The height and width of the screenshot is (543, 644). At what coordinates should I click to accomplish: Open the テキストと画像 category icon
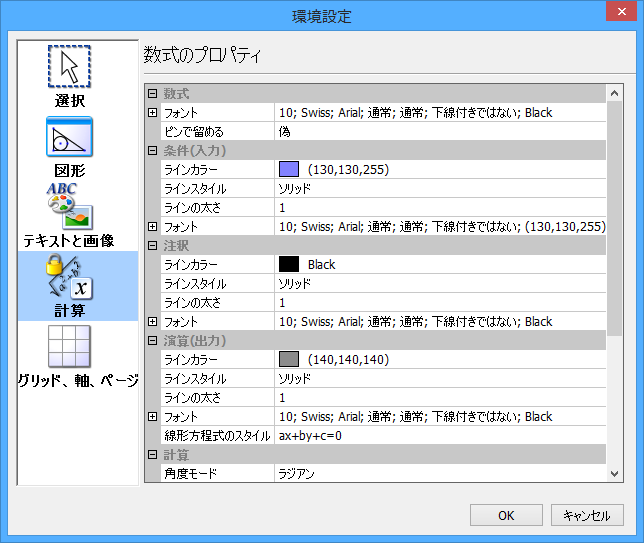pyautogui.click(x=69, y=208)
